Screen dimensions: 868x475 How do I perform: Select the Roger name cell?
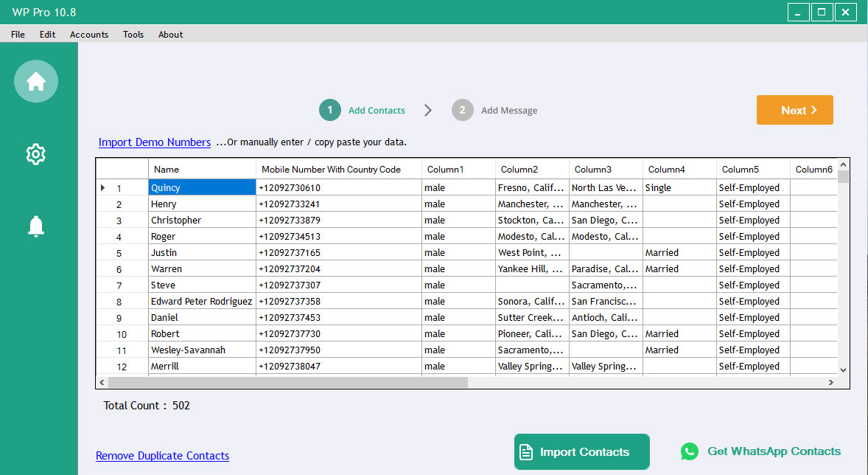[x=202, y=237]
